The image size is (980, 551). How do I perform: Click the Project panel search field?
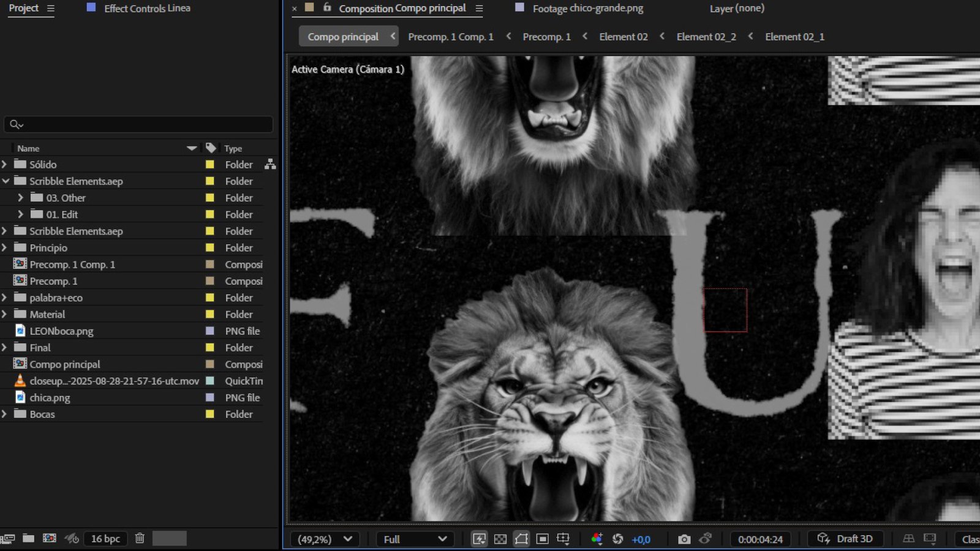[x=138, y=124]
